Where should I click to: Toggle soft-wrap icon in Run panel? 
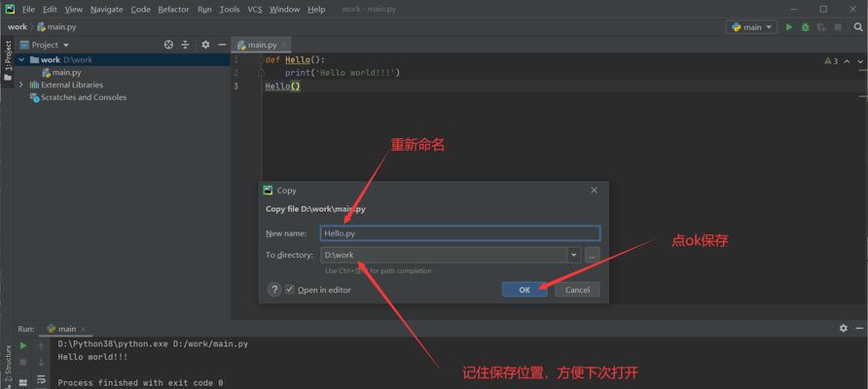pos(41,380)
